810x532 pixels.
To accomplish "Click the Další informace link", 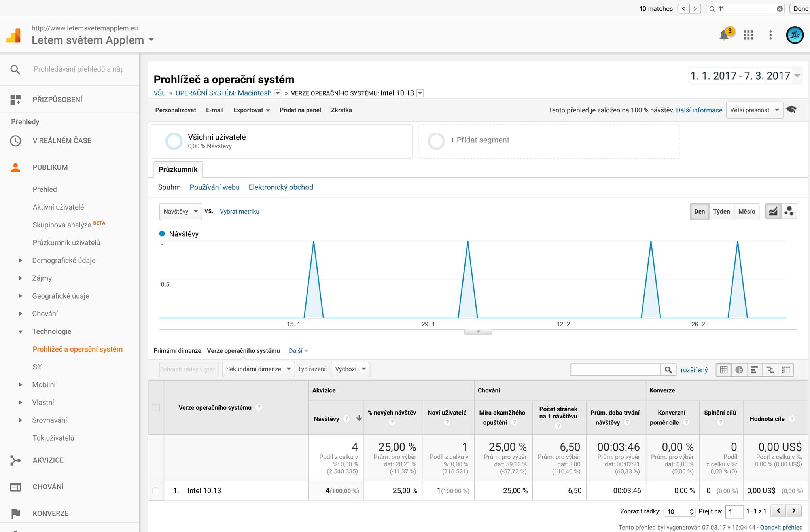I will pos(699,110).
